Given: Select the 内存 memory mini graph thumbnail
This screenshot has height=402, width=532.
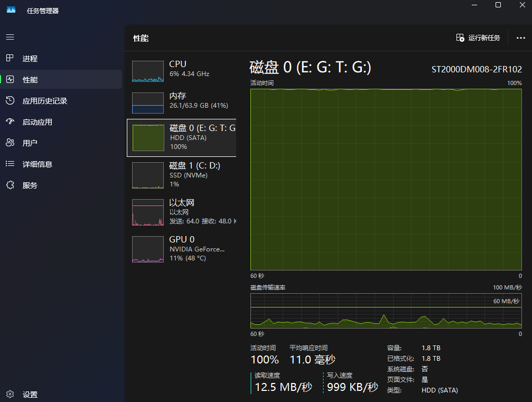Looking at the screenshot, I should (x=148, y=103).
